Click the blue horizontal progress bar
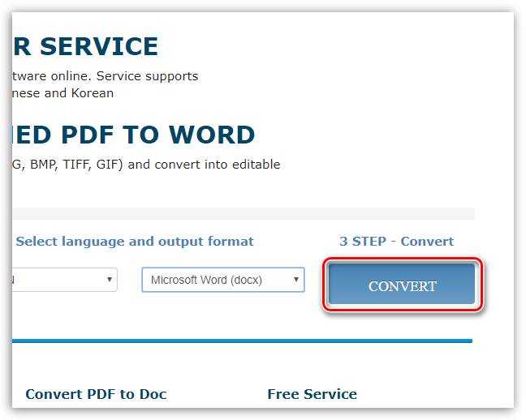This screenshot has width=526, height=420. [x=242, y=341]
